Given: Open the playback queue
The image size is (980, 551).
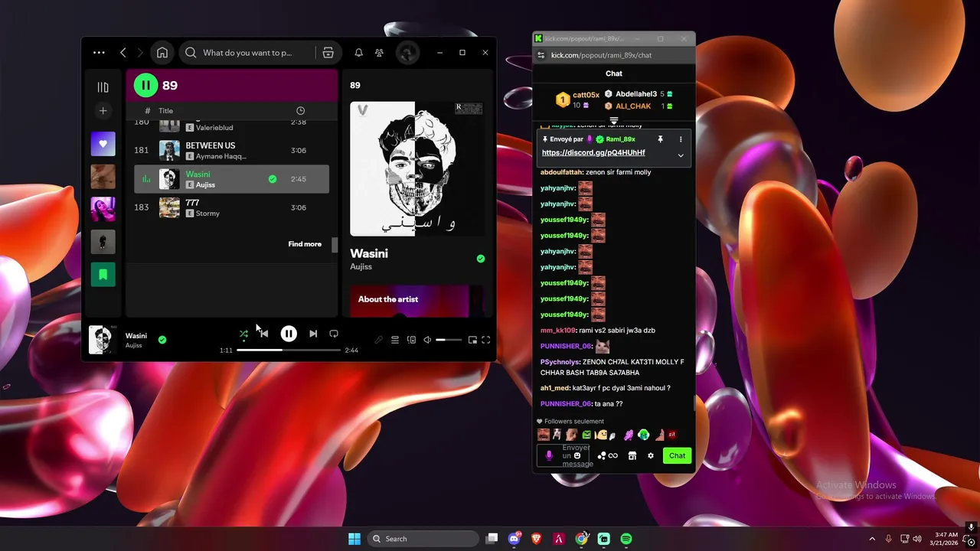Looking at the screenshot, I should (395, 340).
